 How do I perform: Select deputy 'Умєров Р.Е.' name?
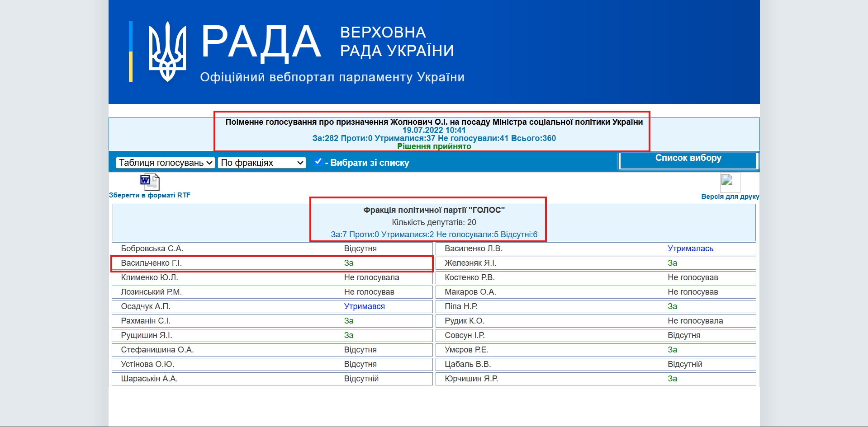coord(467,350)
